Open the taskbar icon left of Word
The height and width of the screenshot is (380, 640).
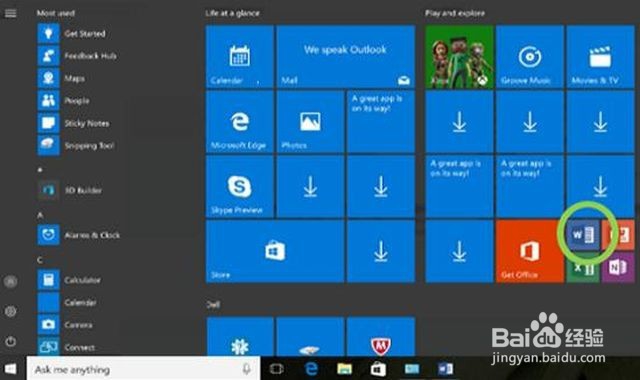point(412,369)
